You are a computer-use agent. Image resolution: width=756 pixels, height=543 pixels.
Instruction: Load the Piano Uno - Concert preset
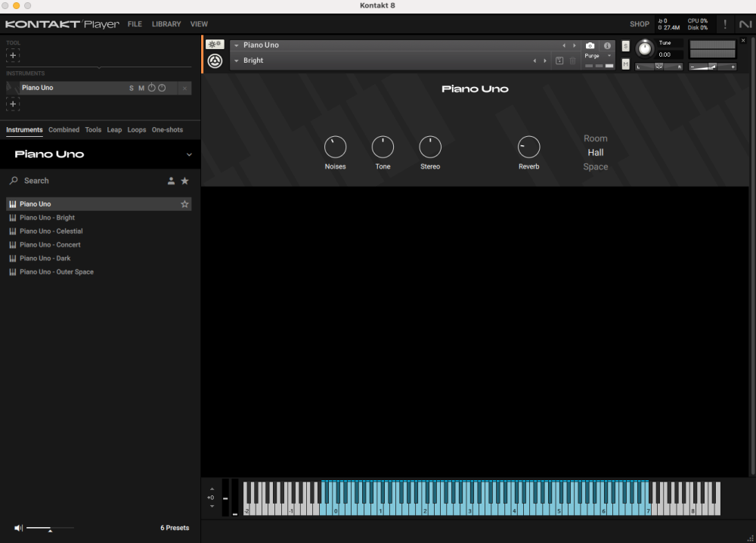pyautogui.click(x=98, y=244)
